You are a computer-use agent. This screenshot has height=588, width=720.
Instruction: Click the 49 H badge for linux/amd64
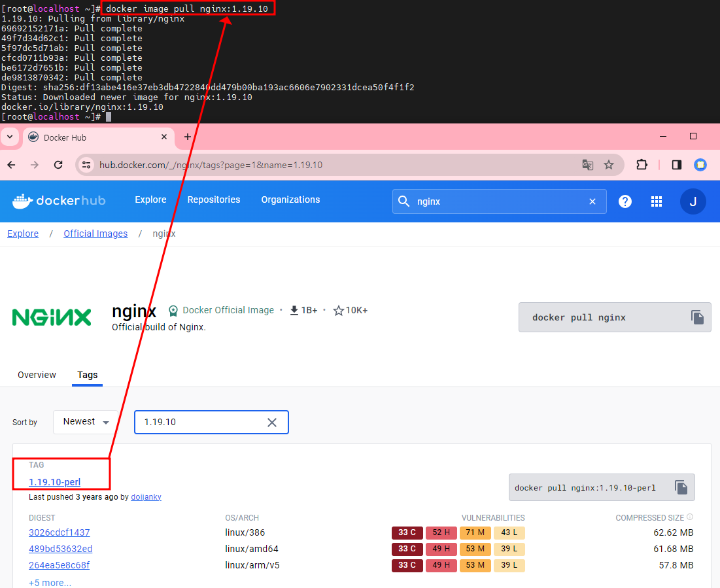(441, 549)
